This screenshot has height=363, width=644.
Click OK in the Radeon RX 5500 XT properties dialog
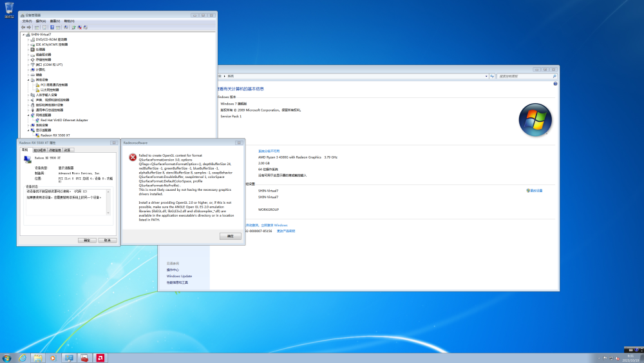[x=87, y=240]
